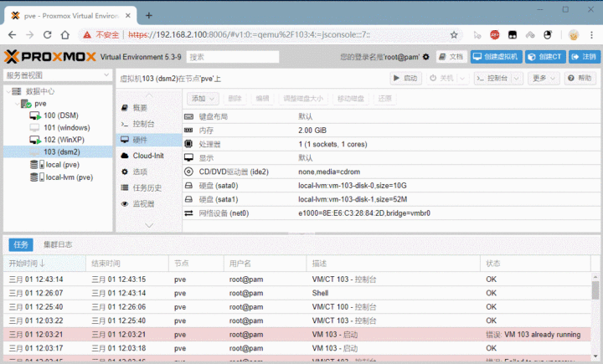
Task: Go back in browser history
Action: (12, 35)
